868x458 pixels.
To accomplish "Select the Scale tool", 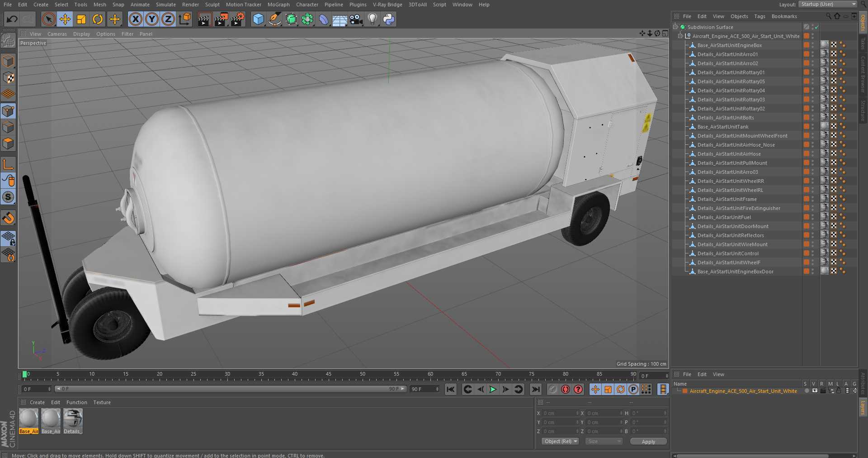I will pos(81,19).
